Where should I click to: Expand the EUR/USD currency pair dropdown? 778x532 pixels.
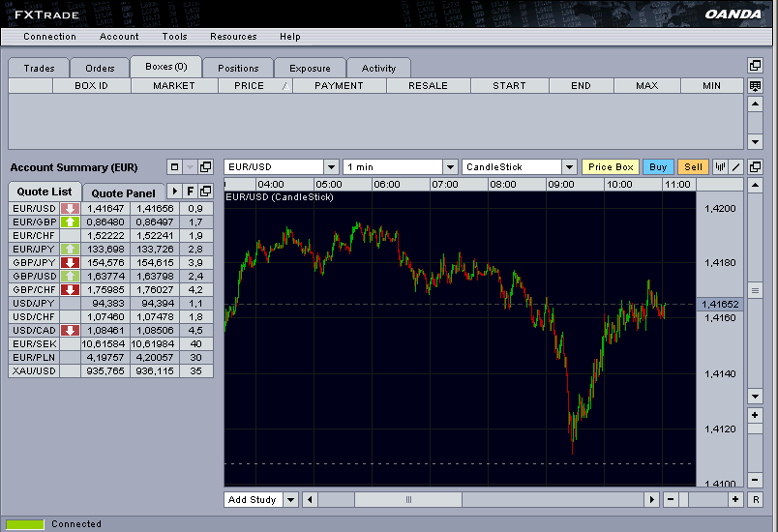pos(332,167)
